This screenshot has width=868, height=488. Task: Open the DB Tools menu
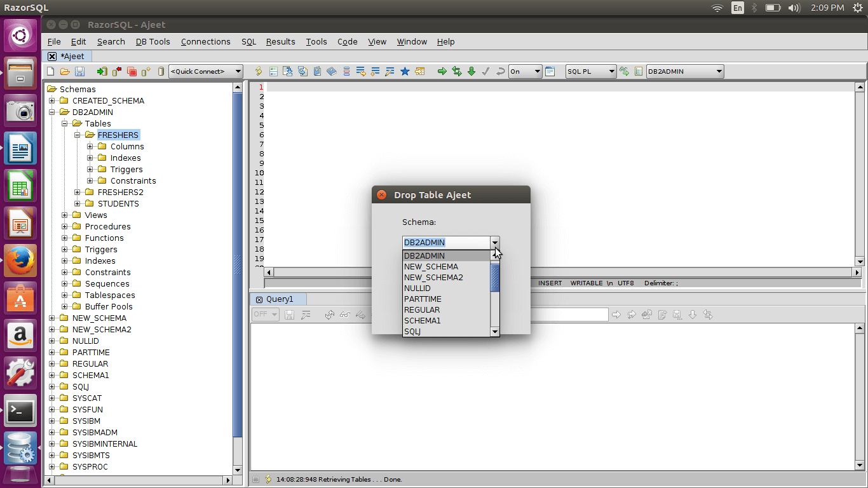pyautogui.click(x=153, y=42)
